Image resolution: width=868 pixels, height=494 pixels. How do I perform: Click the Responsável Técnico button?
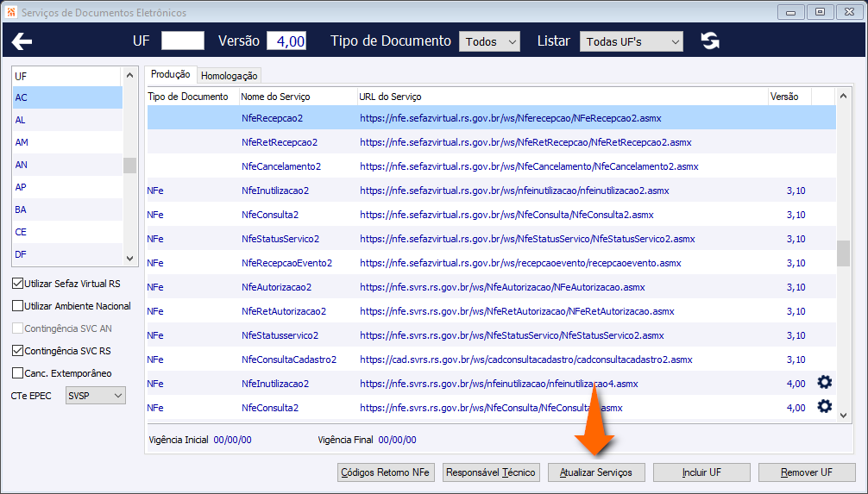[491, 472]
